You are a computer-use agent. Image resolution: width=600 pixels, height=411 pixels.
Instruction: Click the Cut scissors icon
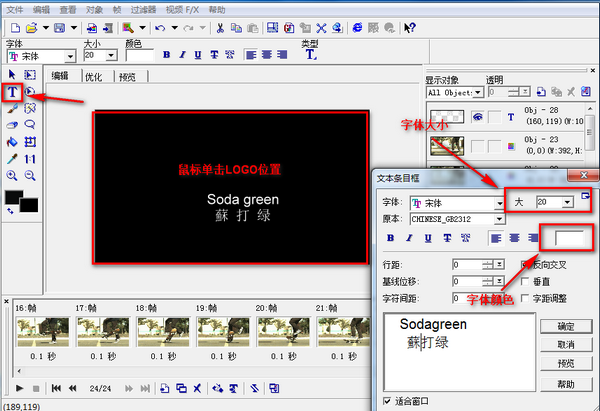click(220, 28)
